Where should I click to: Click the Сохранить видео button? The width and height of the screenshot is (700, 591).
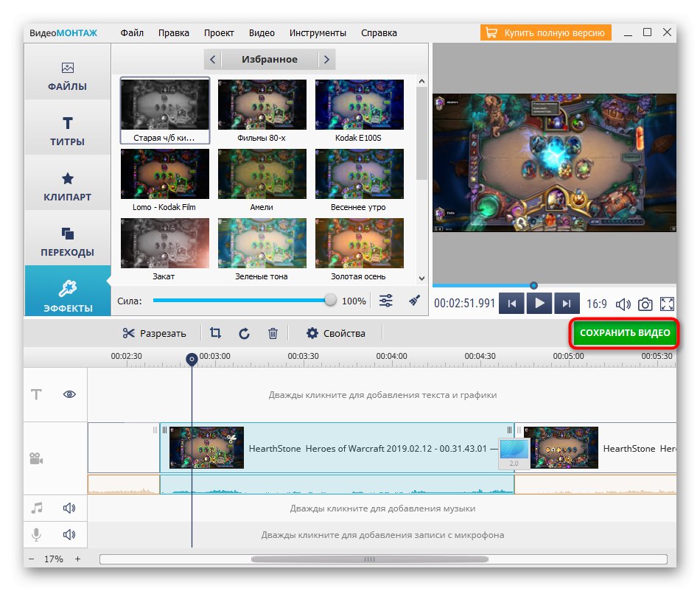click(x=624, y=333)
